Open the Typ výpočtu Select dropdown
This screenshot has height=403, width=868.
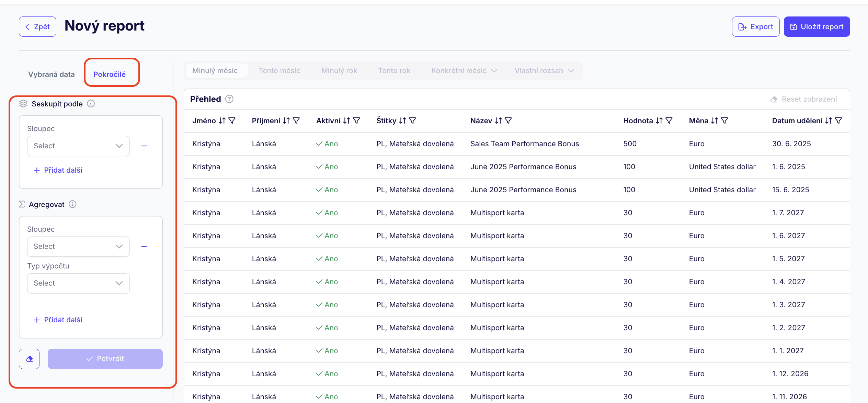point(78,283)
